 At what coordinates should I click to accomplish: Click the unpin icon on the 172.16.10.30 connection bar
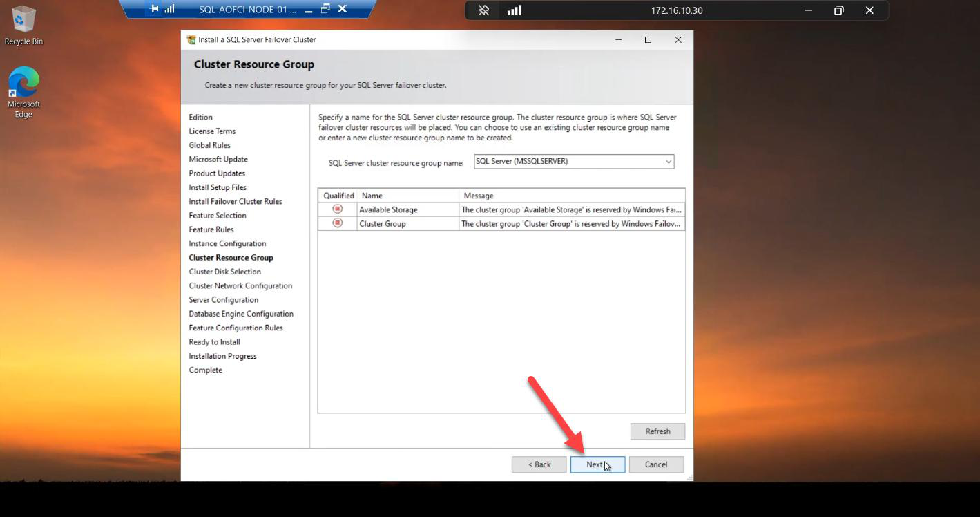click(x=484, y=10)
